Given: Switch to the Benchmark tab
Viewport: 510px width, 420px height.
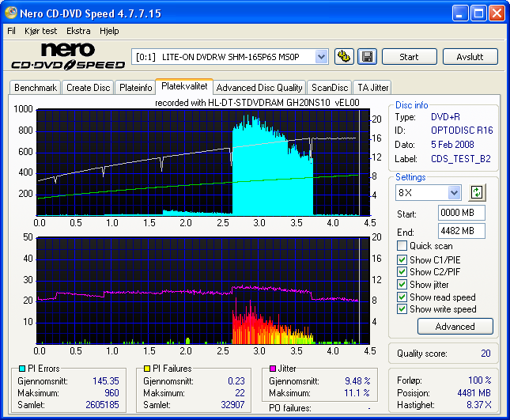Looking at the screenshot, I should click(x=36, y=88).
